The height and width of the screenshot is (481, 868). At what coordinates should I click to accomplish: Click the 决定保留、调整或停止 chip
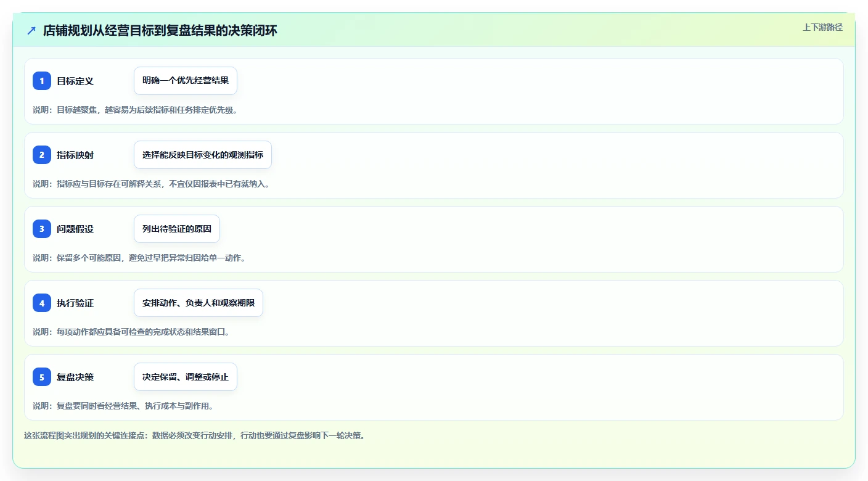click(x=186, y=377)
